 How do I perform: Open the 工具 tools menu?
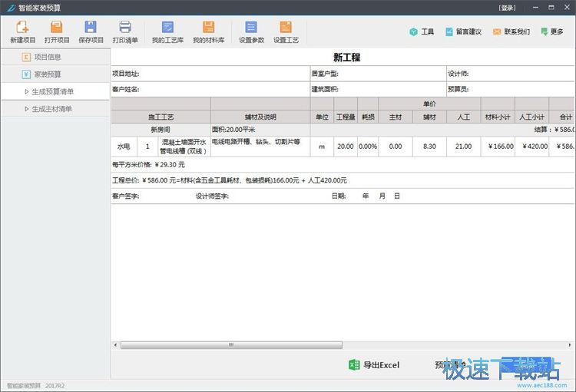(422, 32)
